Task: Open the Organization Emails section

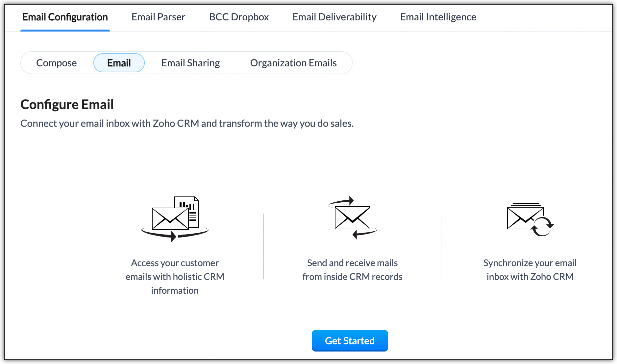Action: click(293, 63)
